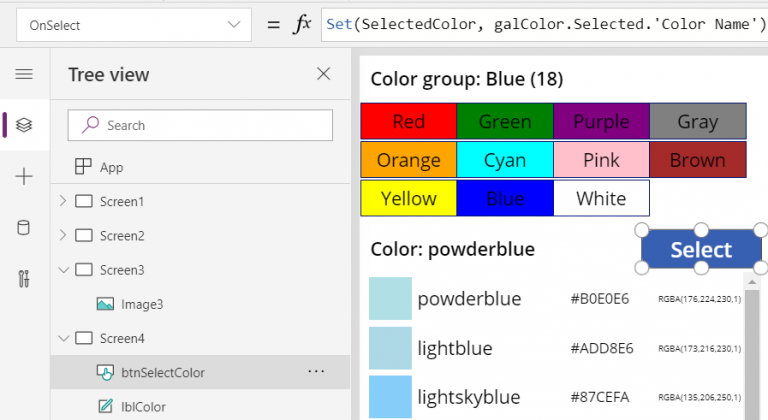Click the RGBA(173,216,230,1) value
This screenshot has width=768, height=420.
coord(699,348)
